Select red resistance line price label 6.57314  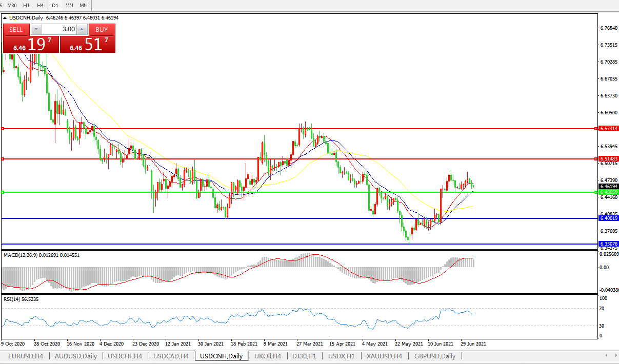click(608, 128)
